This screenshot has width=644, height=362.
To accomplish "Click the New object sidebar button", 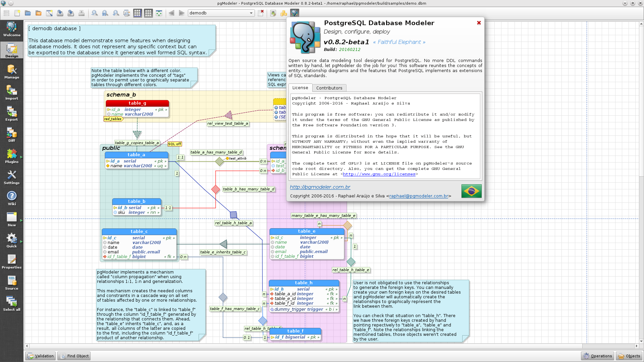I will [x=12, y=219].
